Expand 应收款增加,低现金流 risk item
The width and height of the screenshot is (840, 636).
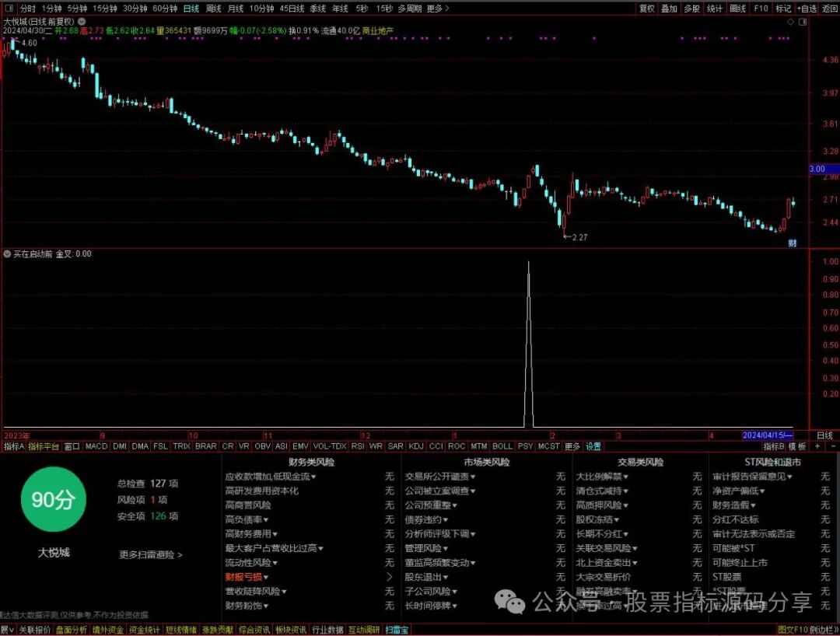pos(271,476)
